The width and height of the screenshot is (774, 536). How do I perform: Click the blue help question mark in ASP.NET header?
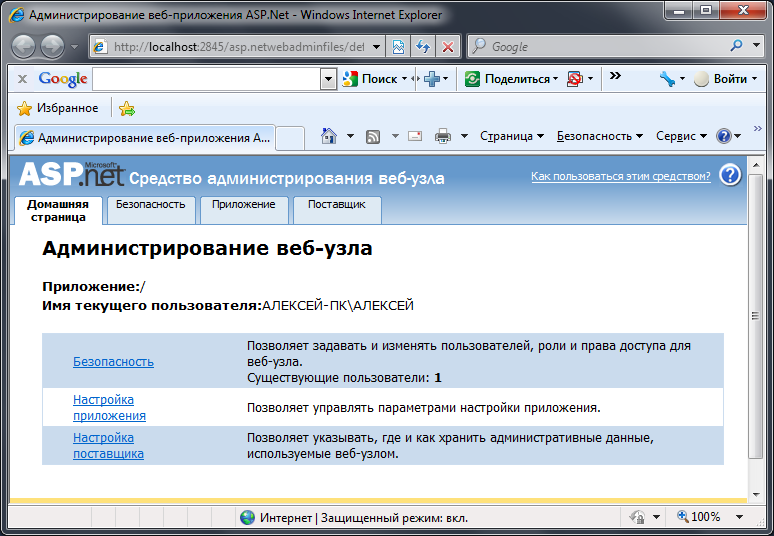click(x=730, y=175)
